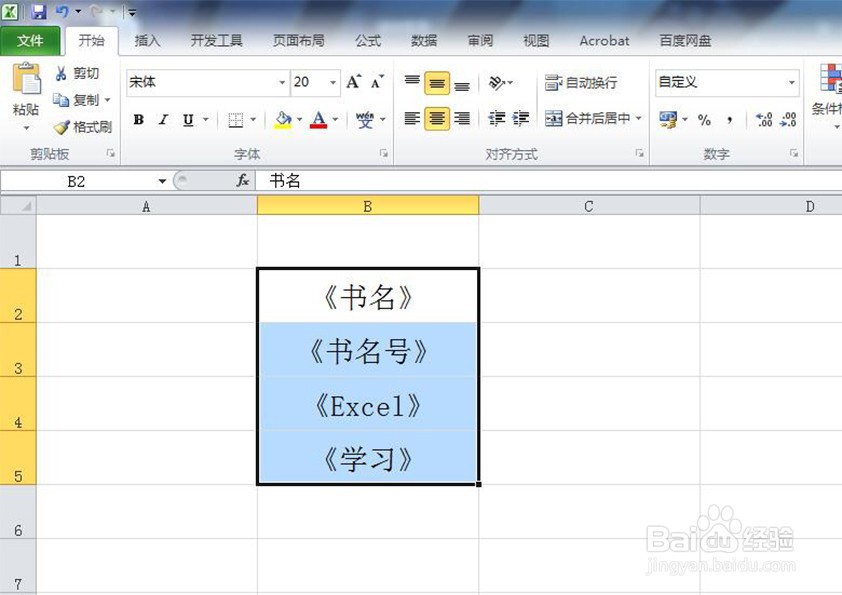Screen dimensions: 842x595
Task: Switch to the 开发工具 Developer tab
Action: (216, 41)
